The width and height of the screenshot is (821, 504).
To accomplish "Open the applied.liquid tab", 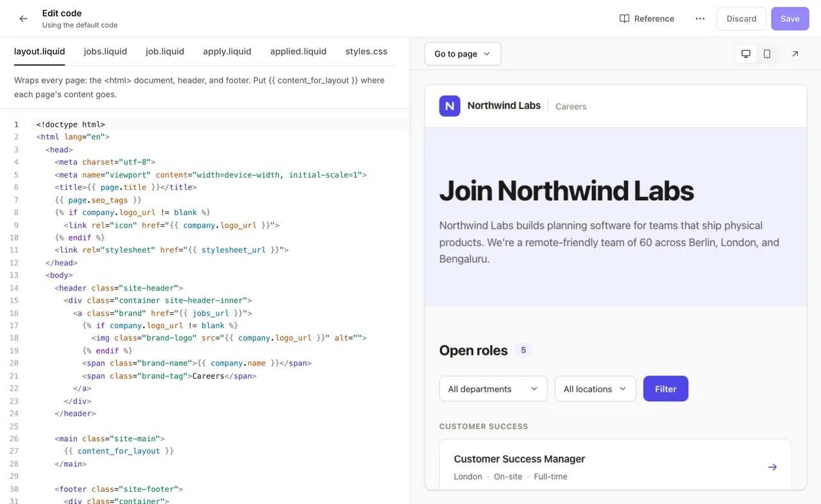I will pos(298,51).
